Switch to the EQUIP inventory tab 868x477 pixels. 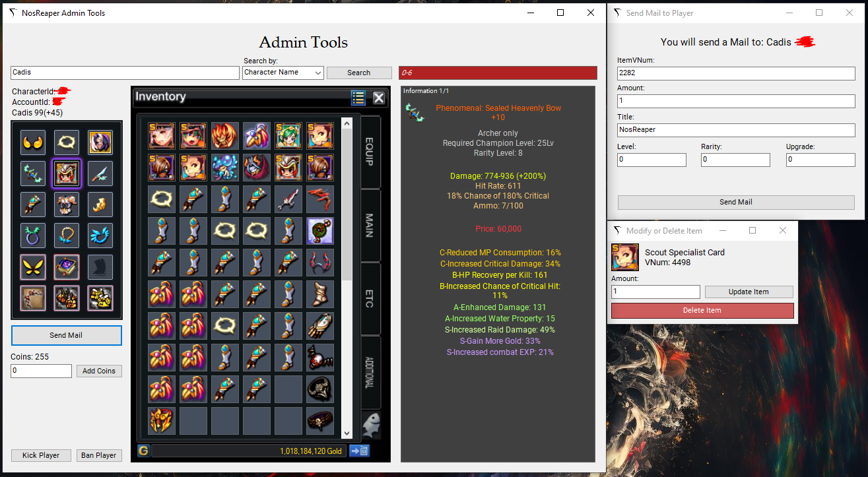tap(370, 152)
